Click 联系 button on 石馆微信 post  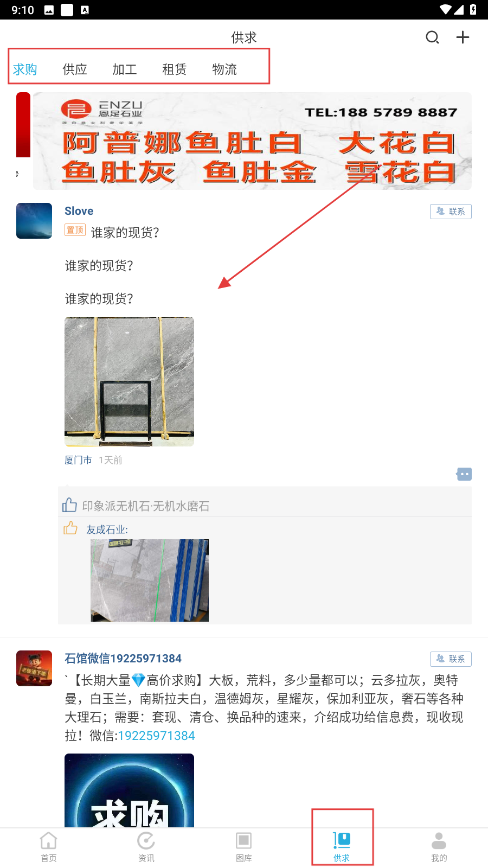pyautogui.click(x=451, y=659)
